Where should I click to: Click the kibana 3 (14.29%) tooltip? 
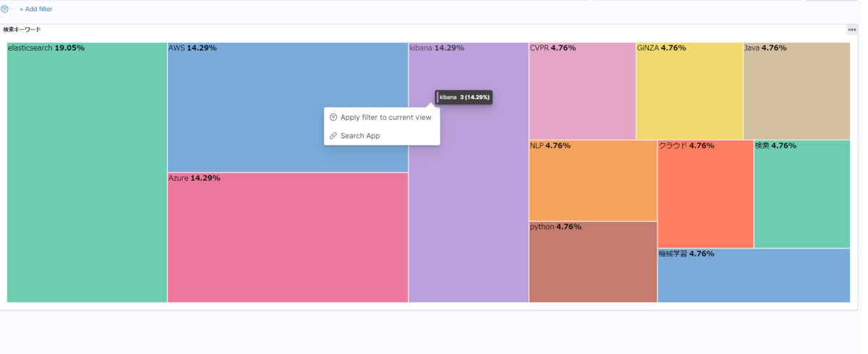click(x=464, y=97)
